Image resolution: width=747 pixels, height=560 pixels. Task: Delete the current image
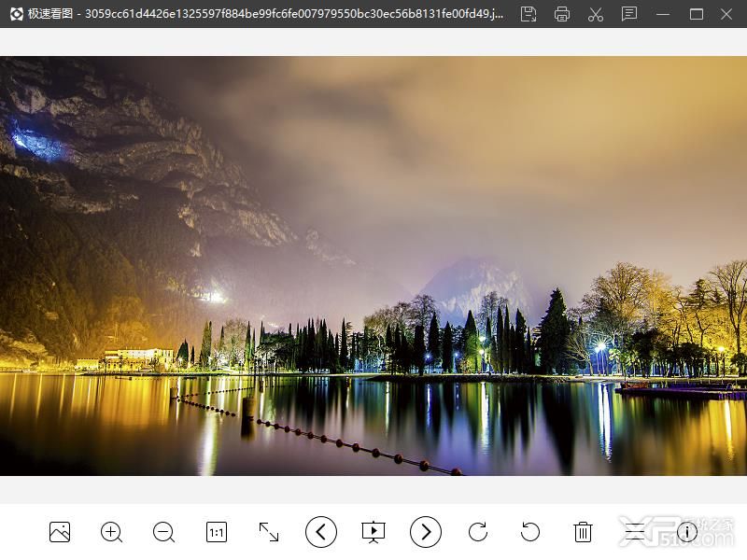coord(583,532)
